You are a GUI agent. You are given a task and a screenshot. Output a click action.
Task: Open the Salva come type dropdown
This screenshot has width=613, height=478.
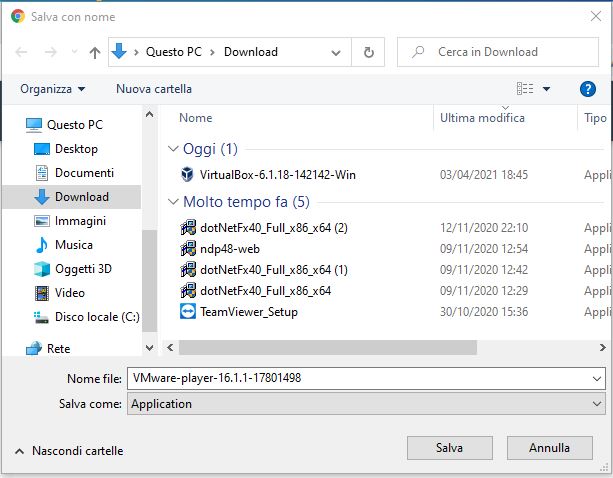[x=366, y=404]
